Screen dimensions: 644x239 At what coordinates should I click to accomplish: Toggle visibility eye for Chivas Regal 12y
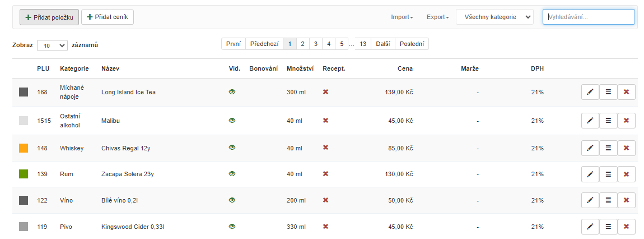(x=232, y=147)
